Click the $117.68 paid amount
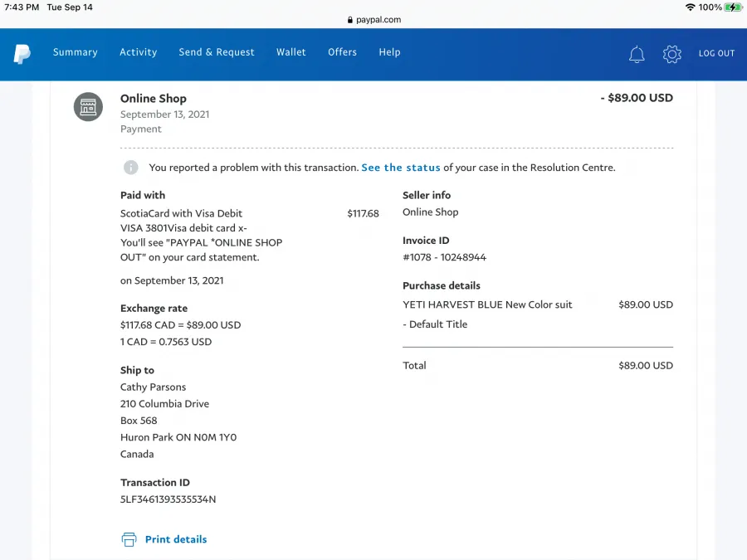Image resolution: width=747 pixels, height=560 pixels. (x=363, y=213)
